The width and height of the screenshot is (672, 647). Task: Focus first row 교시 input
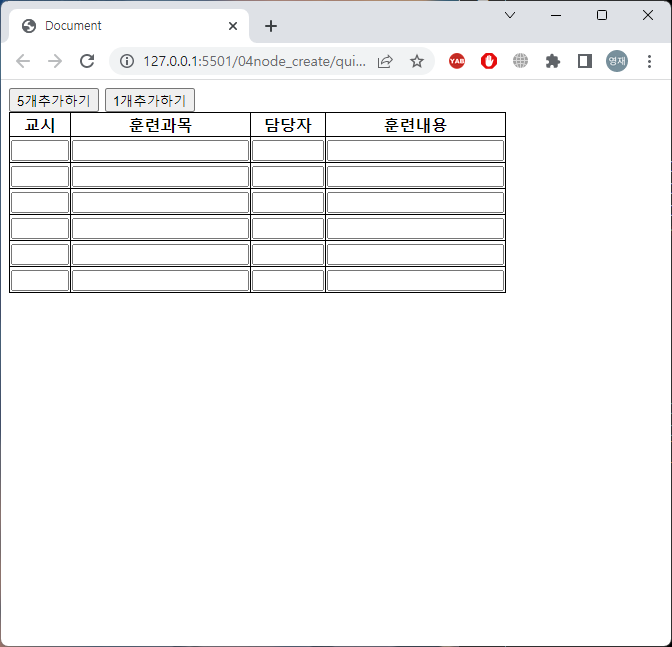click(40, 150)
